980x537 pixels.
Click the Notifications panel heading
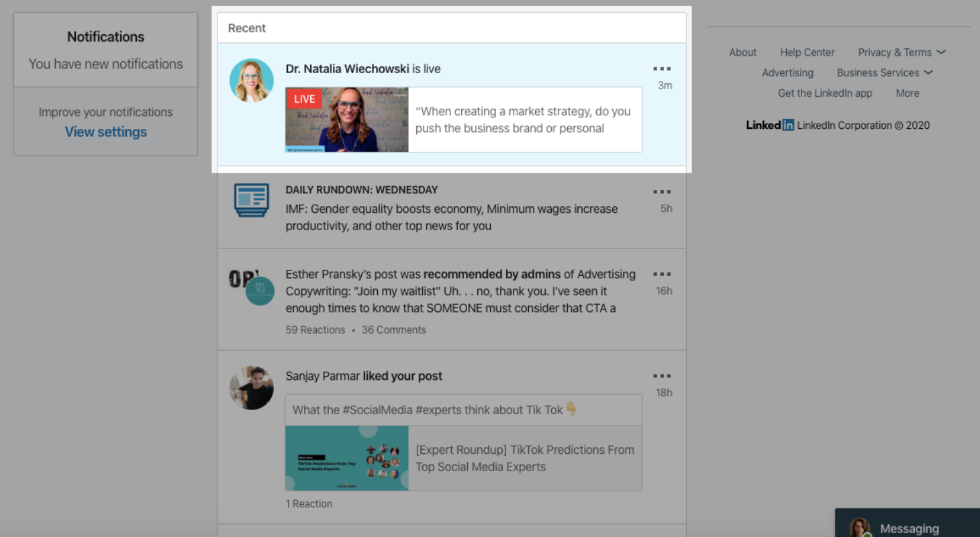105,37
